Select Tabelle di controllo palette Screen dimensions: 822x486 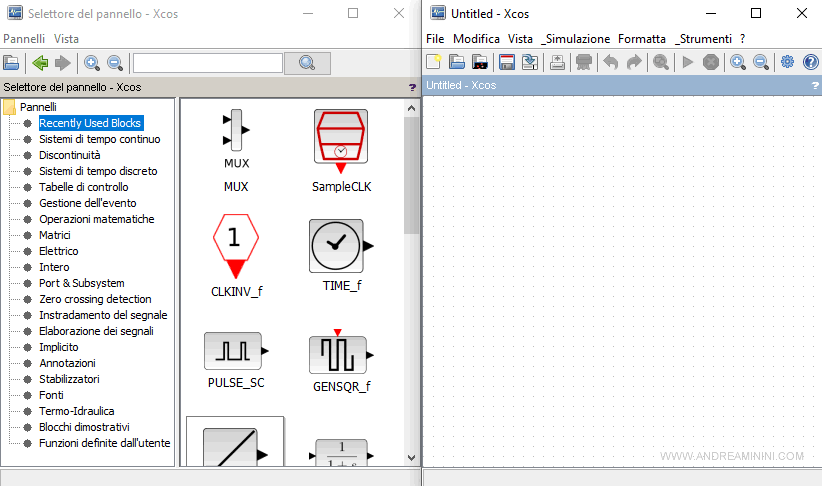83,187
